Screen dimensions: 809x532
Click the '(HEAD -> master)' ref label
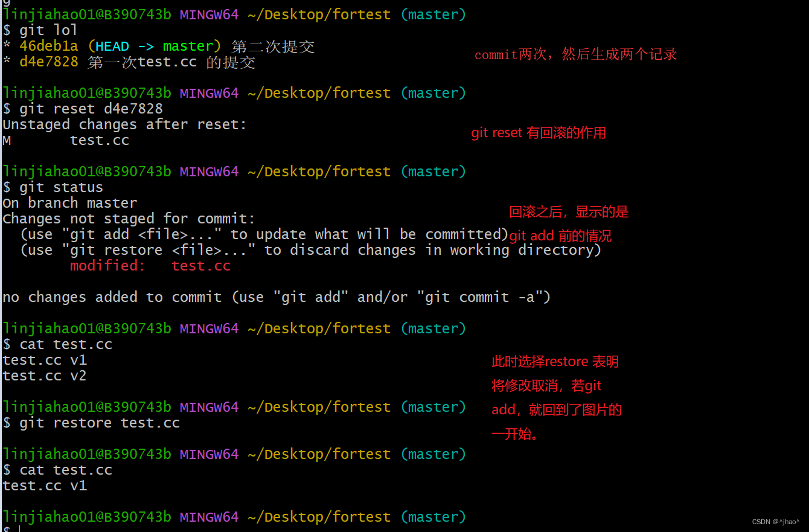coord(155,46)
